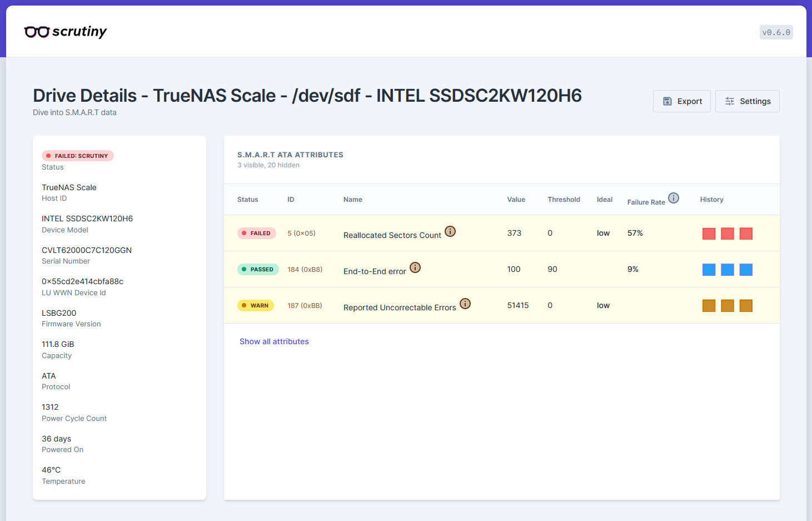Click the third orange history square

(746, 306)
